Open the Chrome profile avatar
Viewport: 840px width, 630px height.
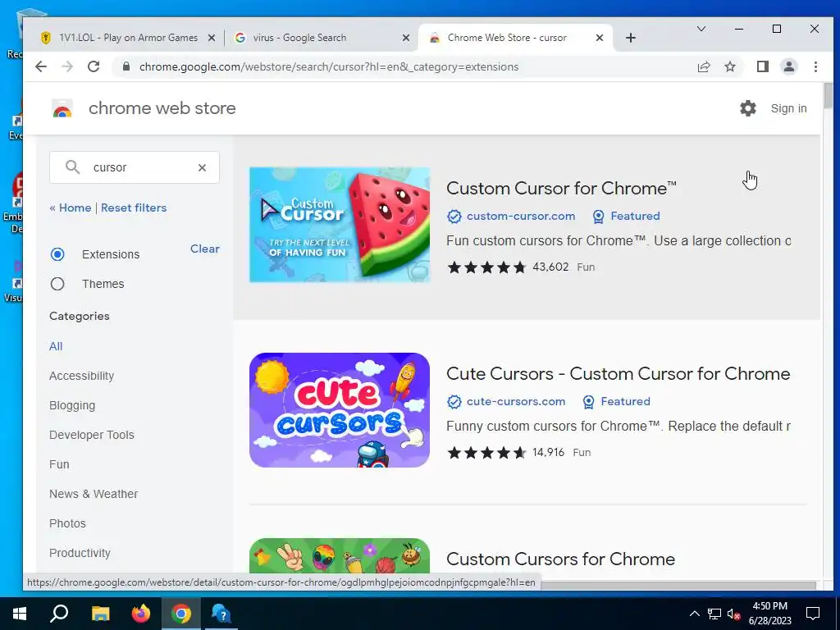tap(788, 67)
